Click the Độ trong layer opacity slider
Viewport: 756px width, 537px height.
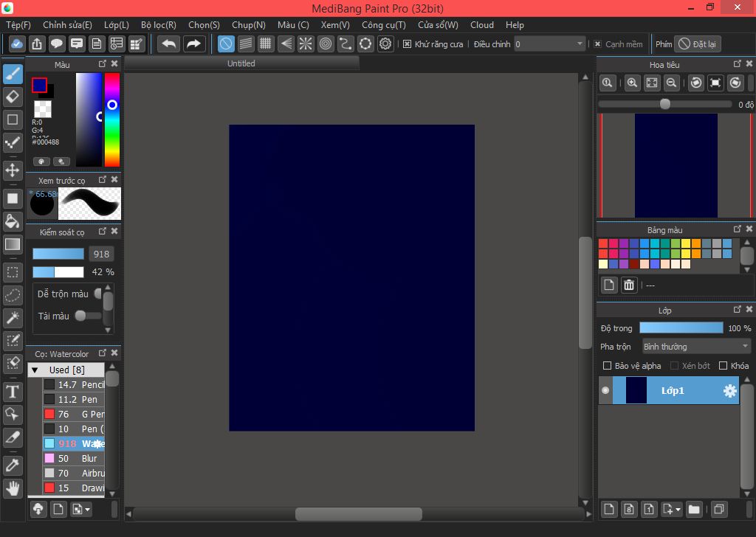click(x=681, y=328)
